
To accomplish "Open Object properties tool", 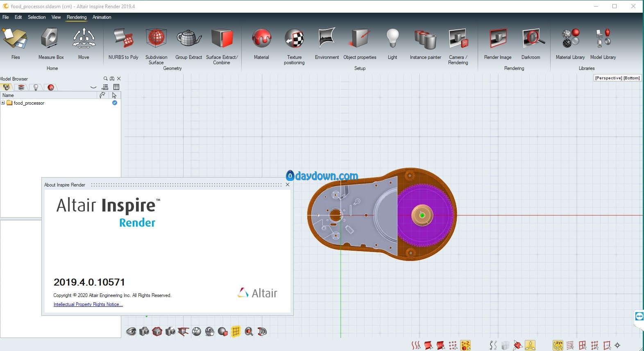I will tap(360, 43).
